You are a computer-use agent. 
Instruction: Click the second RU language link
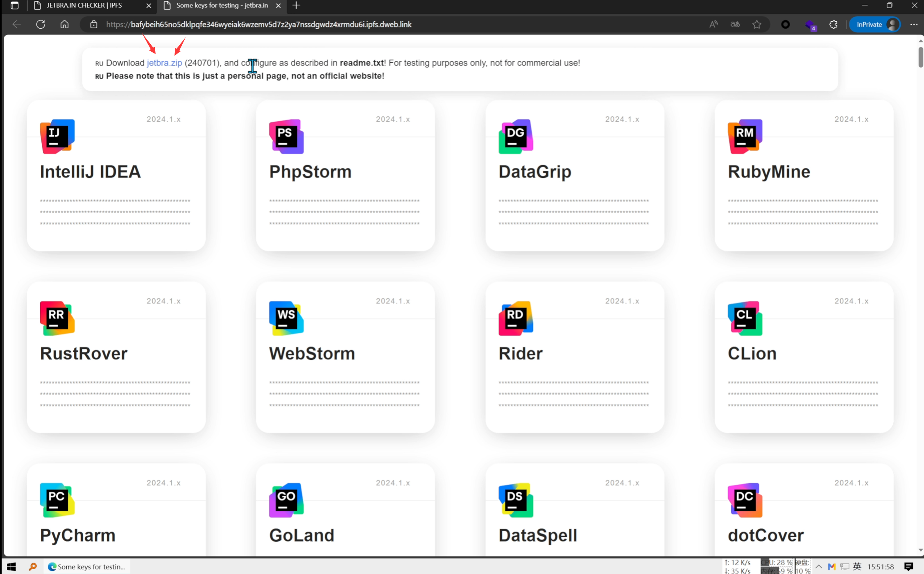[99, 77]
